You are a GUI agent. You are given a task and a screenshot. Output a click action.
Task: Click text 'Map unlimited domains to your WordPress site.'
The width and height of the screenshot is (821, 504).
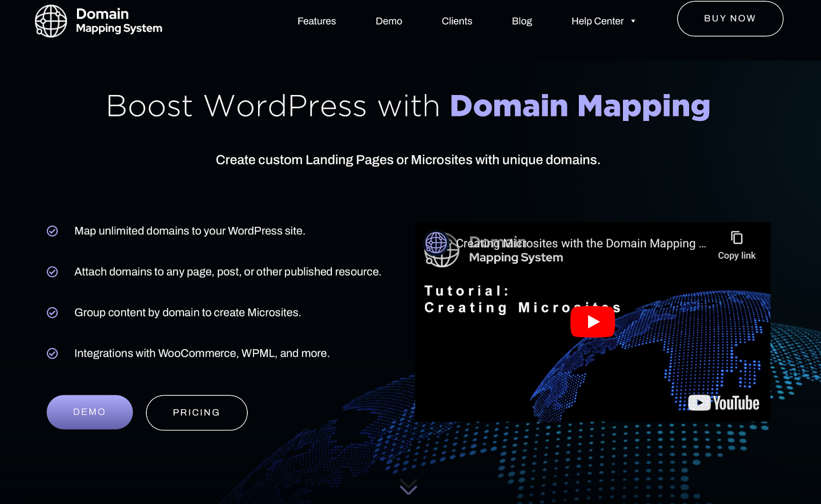(x=190, y=231)
